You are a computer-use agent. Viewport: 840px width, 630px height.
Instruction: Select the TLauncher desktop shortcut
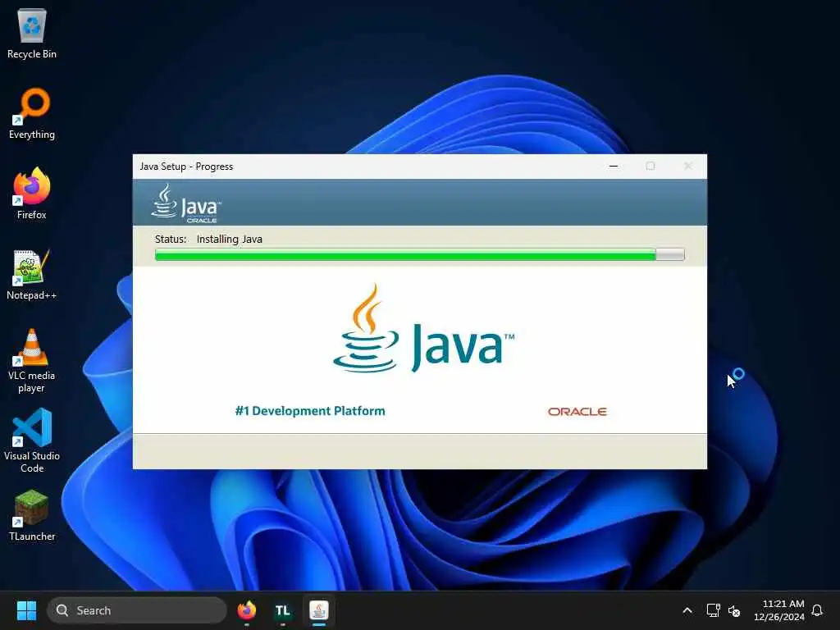[32, 515]
